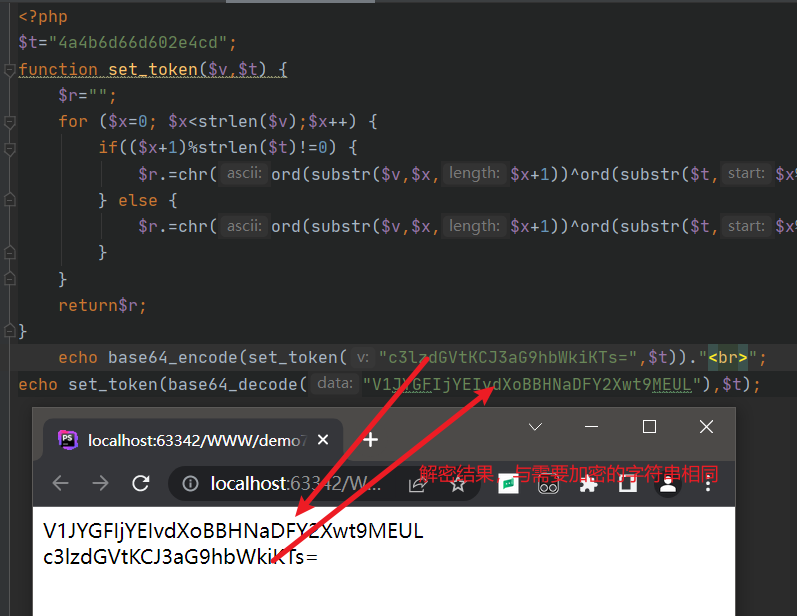This screenshot has width=797, height=616.
Task: Open the browser three-dot menu
Action: point(708,484)
